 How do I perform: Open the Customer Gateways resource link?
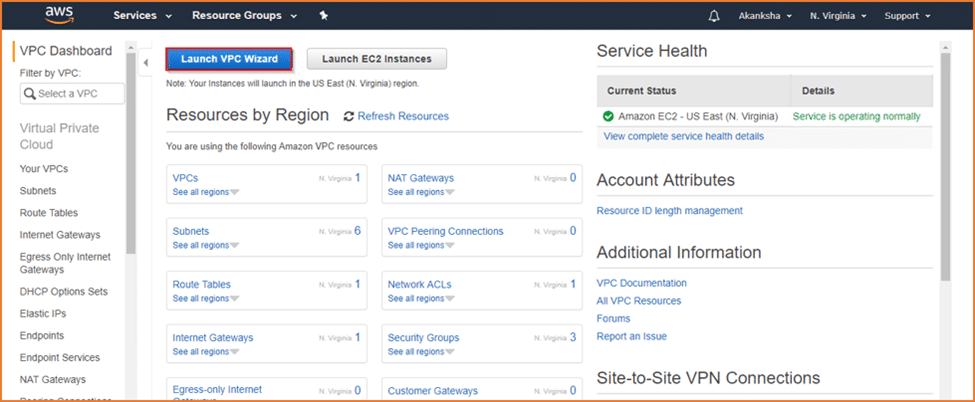pyautogui.click(x=433, y=391)
